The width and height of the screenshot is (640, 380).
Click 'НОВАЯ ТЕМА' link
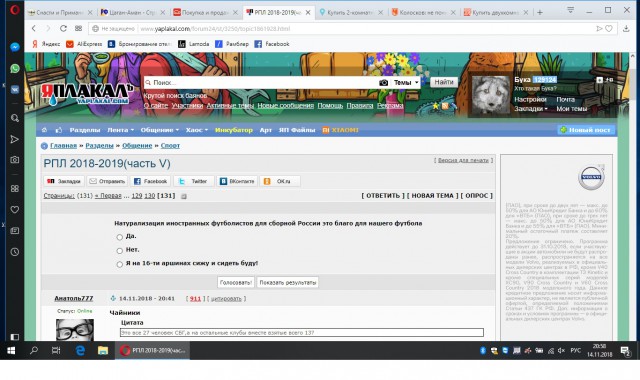(433, 196)
